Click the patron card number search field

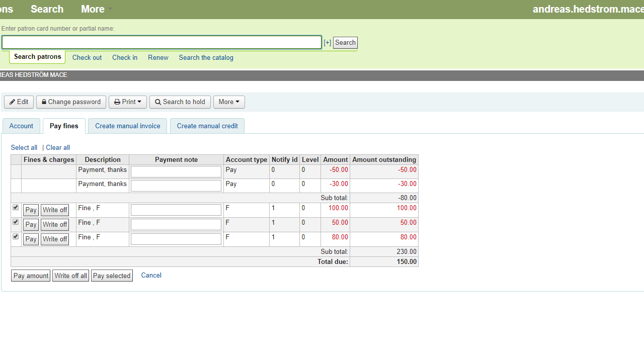click(162, 42)
